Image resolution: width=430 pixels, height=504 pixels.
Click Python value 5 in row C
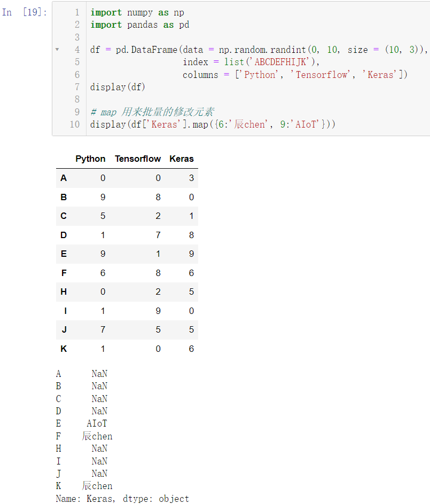click(x=103, y=216)
